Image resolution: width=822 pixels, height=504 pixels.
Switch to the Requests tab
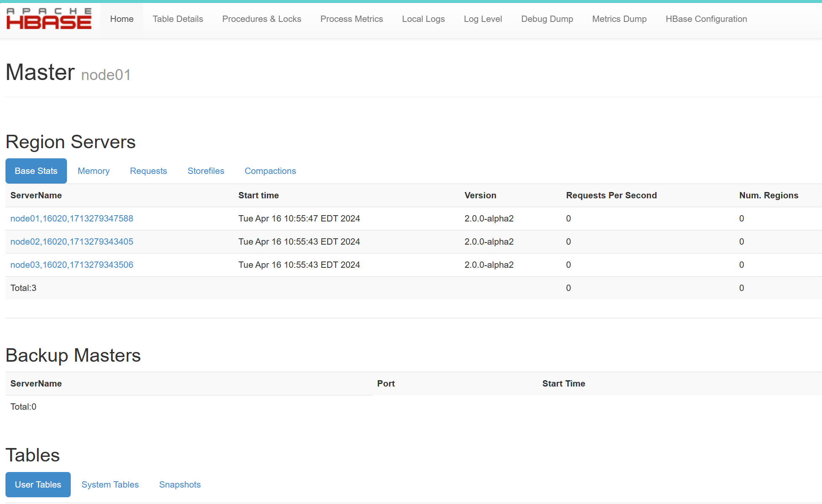coord(148,171)
